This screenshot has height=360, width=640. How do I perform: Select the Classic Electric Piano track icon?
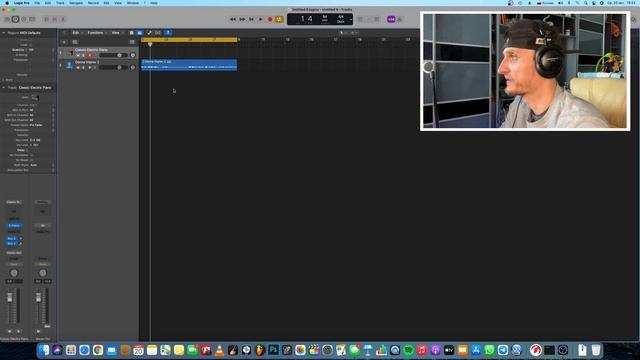pyautogui.click(x=70, y=53)
